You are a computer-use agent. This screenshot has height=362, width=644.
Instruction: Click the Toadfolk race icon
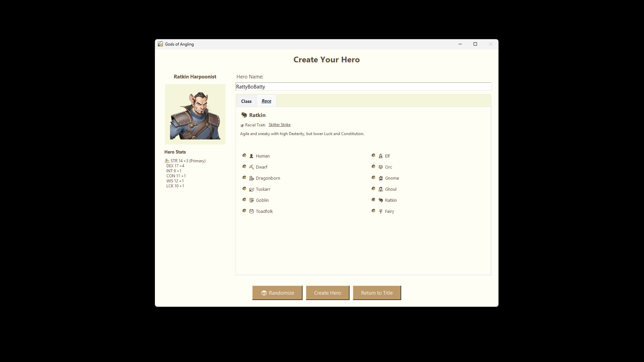(x=251, y=211)
